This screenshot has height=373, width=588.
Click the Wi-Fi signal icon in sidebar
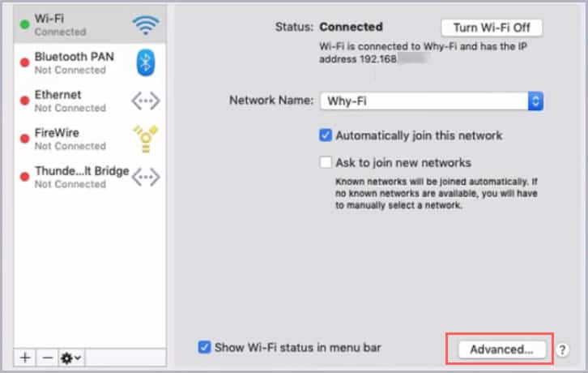point(146,25)
